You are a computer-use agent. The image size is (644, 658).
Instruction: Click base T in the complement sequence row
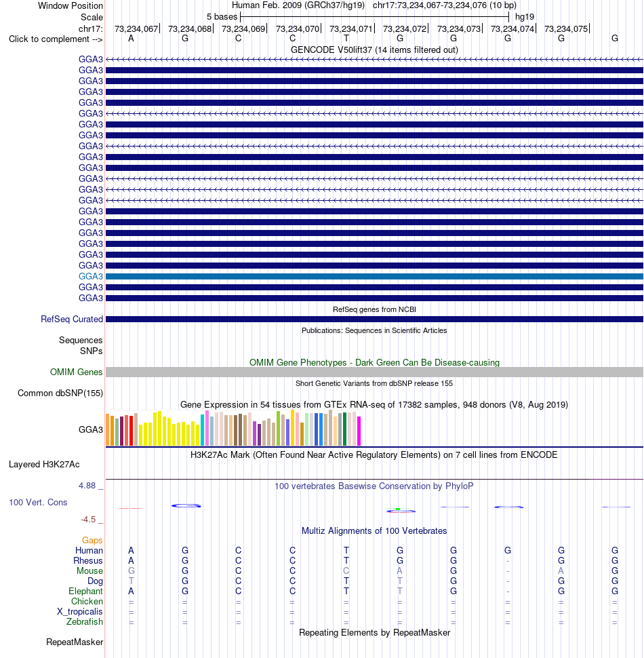click(x=346, y=39)
